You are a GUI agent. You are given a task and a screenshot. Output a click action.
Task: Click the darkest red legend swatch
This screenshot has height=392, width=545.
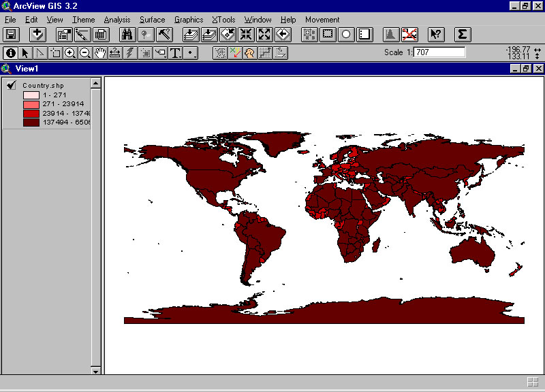[32, 122]
